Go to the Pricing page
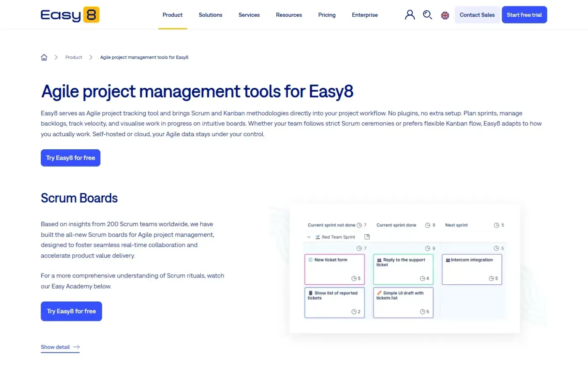This screenshot has height=368, width=588. click(327, 15)
